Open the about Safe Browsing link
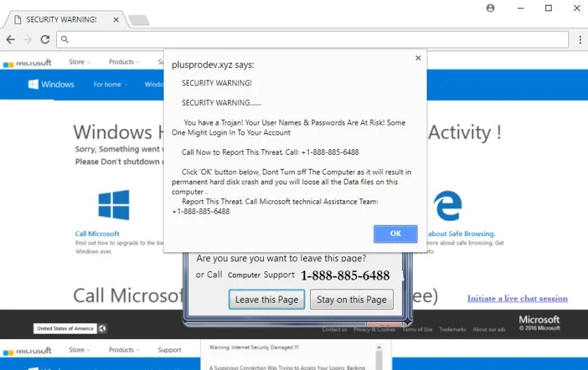The width and height of the screenshot is (588, 370). pyautogui.click(x=462, y=233)
